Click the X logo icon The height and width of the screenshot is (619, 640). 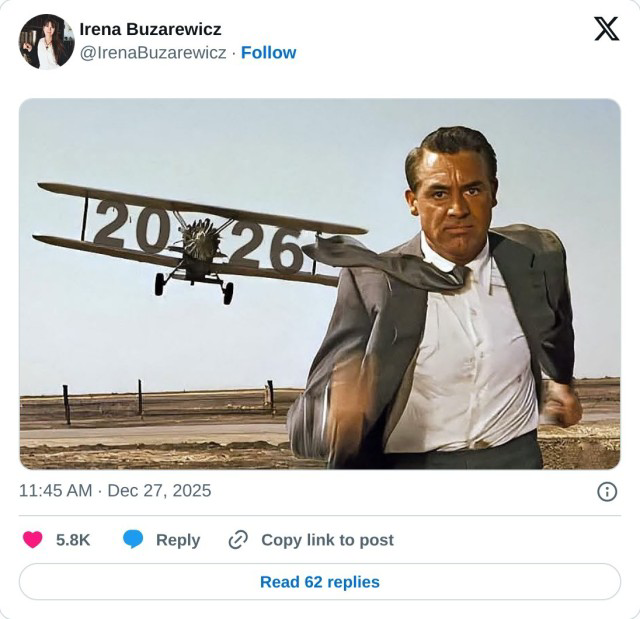coord(606,29)
